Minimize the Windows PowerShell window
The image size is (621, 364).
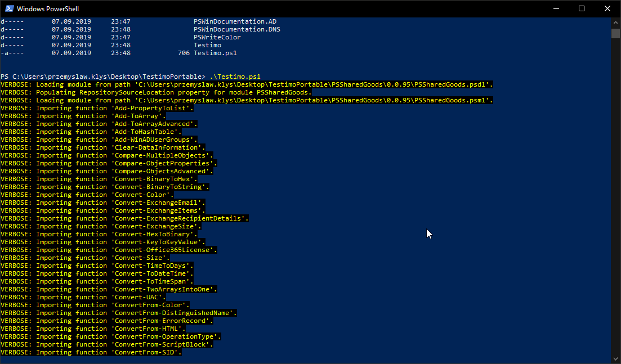click(556, 8)
